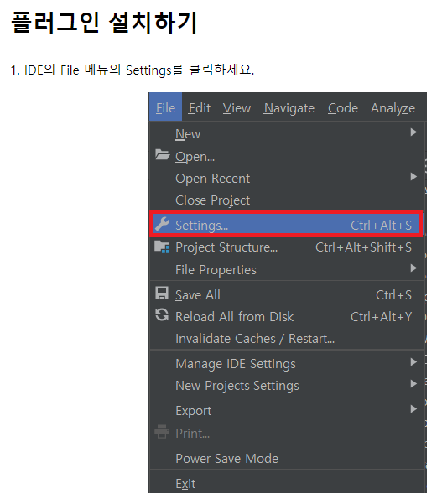Select Open Recent menu entry

(286, 178)
